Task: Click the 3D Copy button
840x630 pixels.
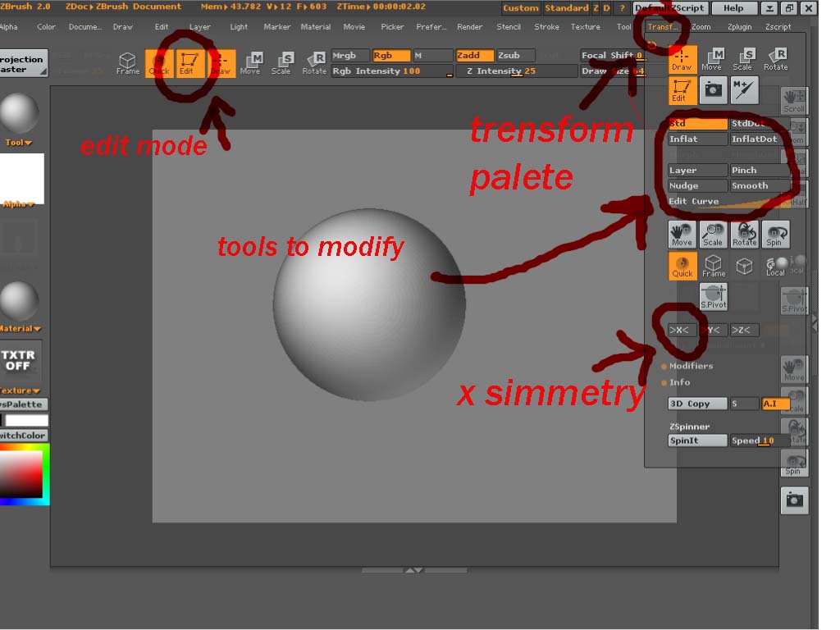Action: tap(697, 404)
